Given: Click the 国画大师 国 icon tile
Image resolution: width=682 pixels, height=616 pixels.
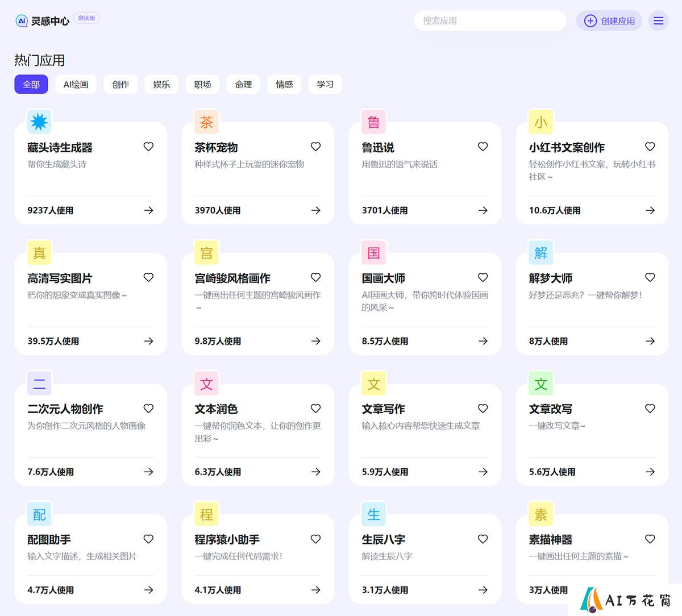Looking at the screenshot, I should tap(373, 252).
